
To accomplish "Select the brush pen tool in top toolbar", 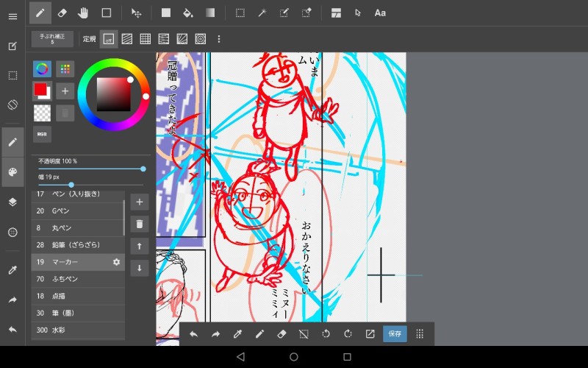I will [x=40, y=13].
